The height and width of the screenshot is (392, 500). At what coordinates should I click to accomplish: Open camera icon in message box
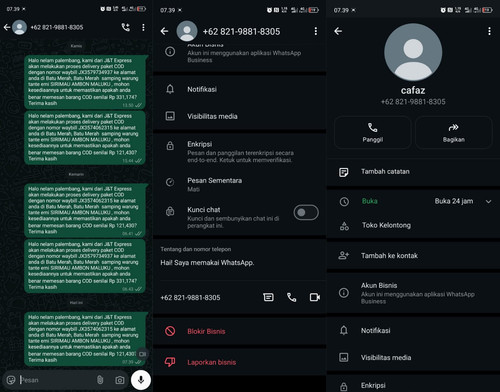(x=120, y=380)
